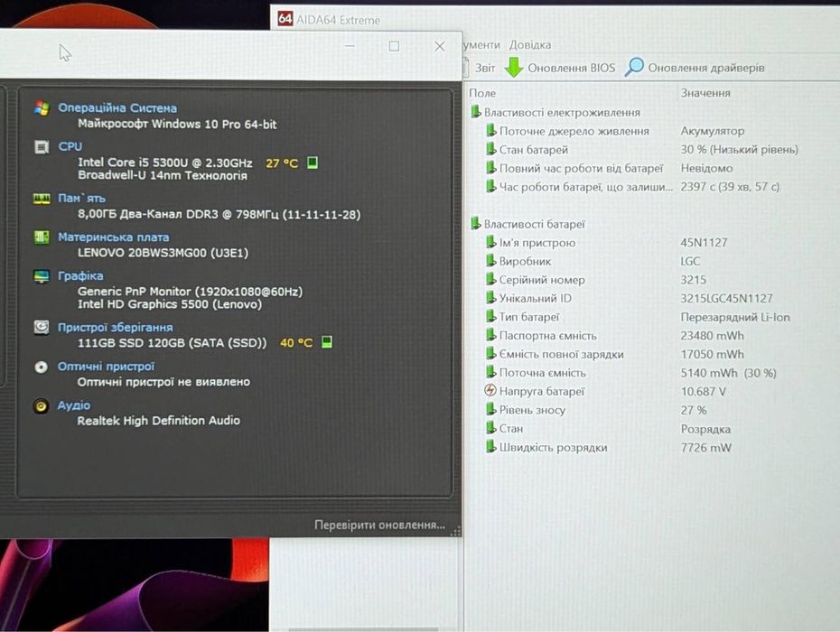This screenshot has height=632, width=840.
Task: Click the battery icon next to Виробник
Action: tap(490, 261)
